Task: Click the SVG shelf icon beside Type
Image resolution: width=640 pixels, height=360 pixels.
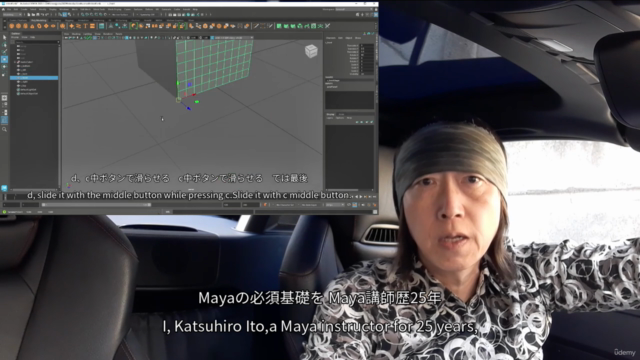Action: click(x=92, y=26)
